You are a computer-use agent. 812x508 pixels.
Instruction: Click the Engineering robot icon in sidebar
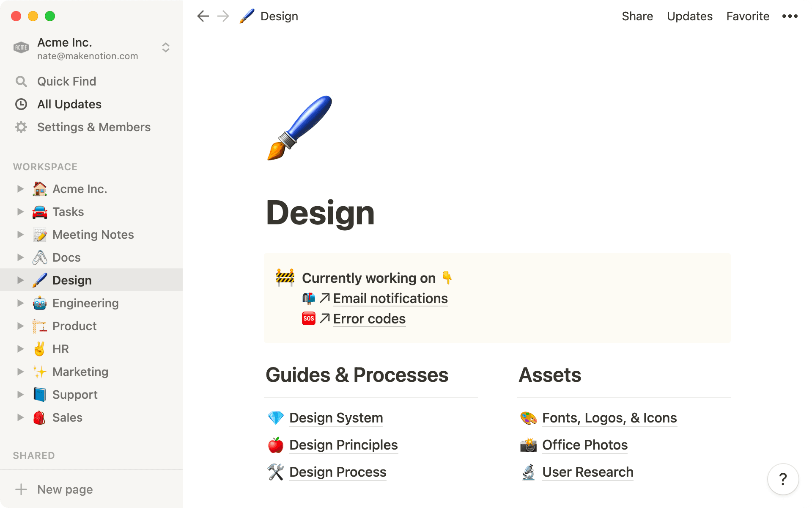[x=40, y=303]
